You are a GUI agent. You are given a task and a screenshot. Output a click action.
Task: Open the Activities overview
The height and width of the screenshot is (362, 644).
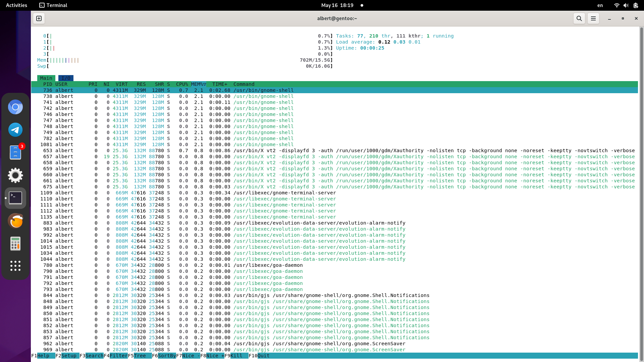[16, 5]
